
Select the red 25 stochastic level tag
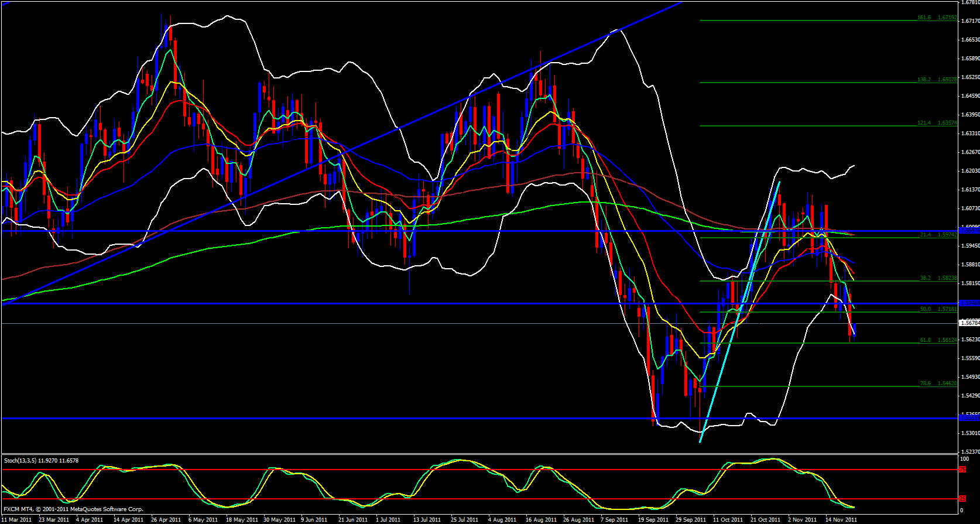(962, 499)
